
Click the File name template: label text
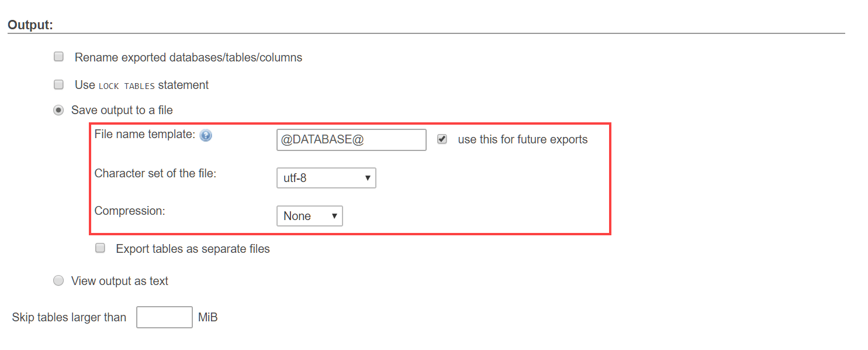pos(144,134)
